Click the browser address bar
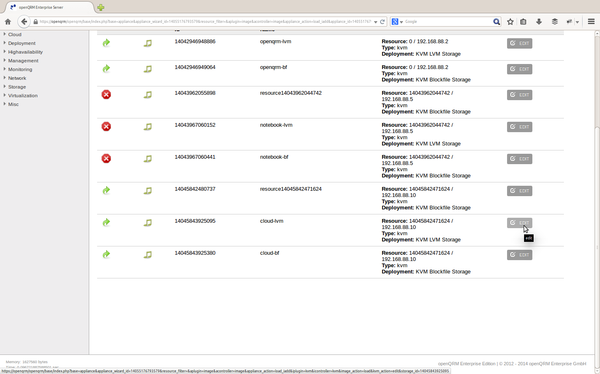The height and width of the screenshot is (374, 600). (x=205, y=22)
